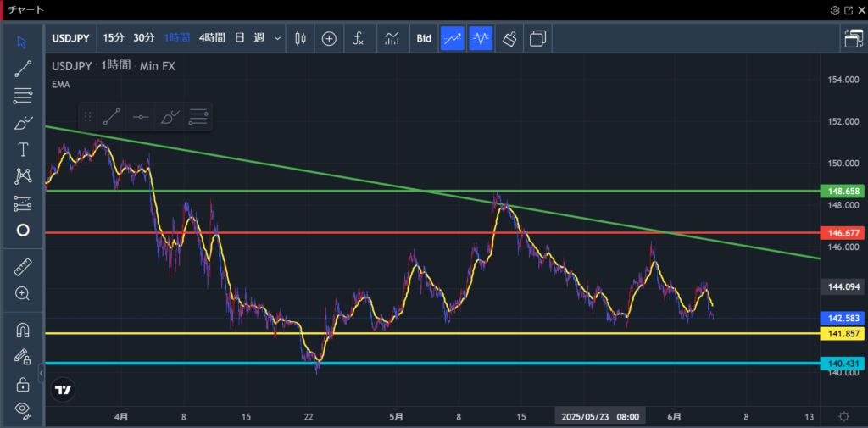Open the fx indicators dialog

pyautogui.click(x=359, y=38)
